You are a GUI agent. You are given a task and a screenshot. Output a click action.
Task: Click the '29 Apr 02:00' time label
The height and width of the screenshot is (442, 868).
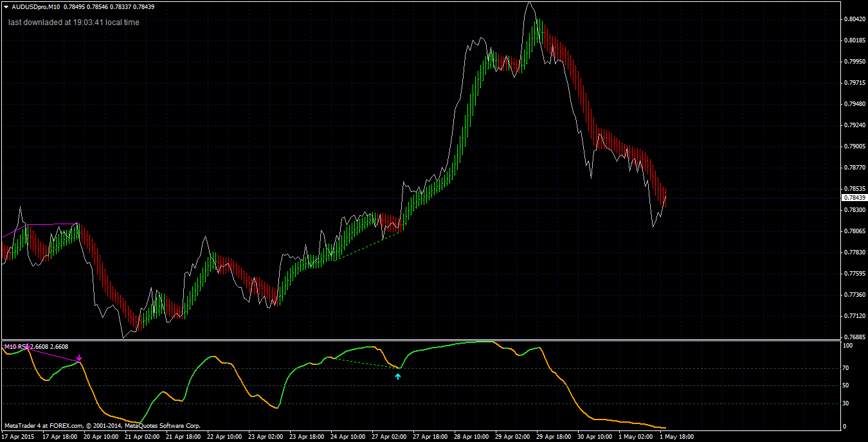pos(512,437)
